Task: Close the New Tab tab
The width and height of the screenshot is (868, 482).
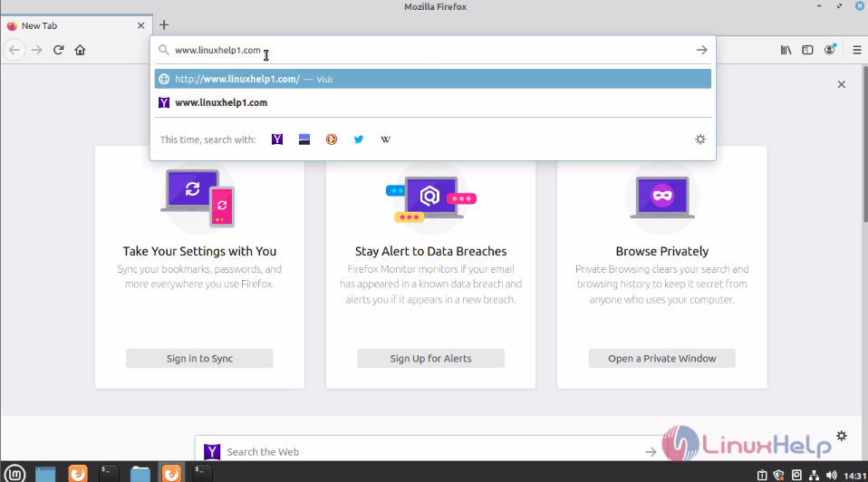Action: [x=140, y=25]
